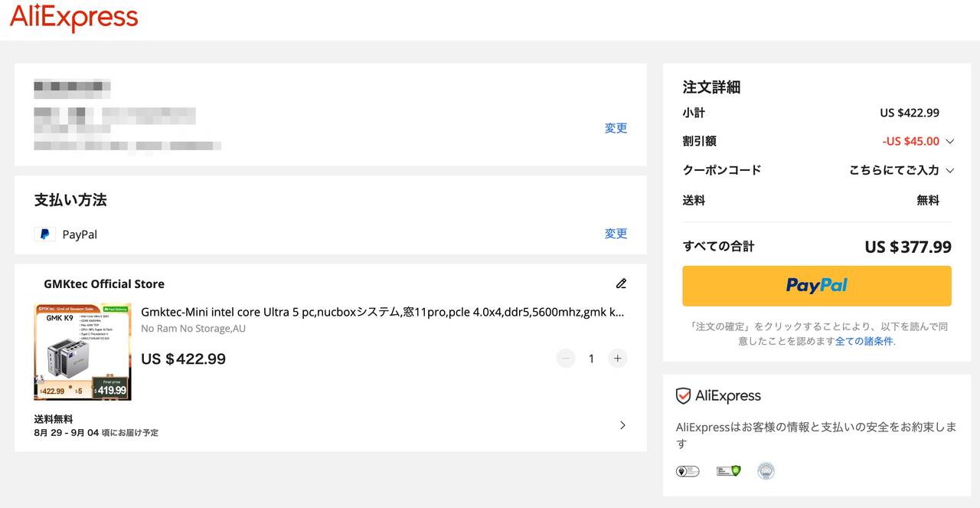Click the AliExpress logo in header
This screenshot has width=980, height=508.
point(73,18)
